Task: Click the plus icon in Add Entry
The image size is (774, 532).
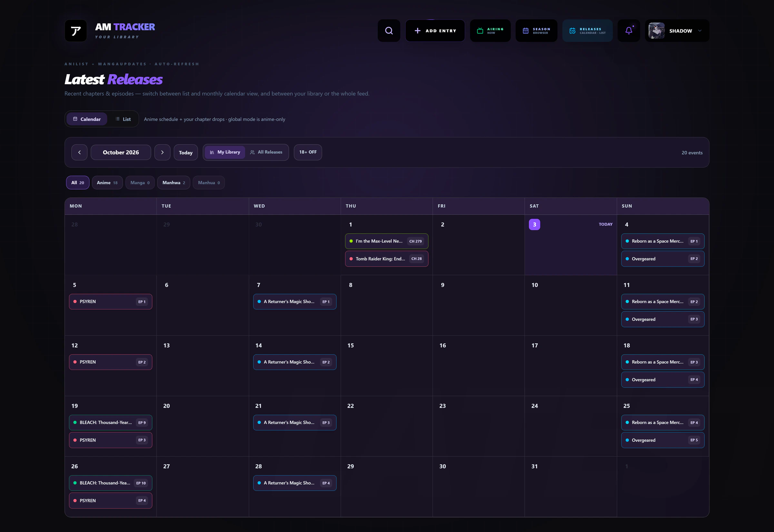Action: [x=417, y=31]
